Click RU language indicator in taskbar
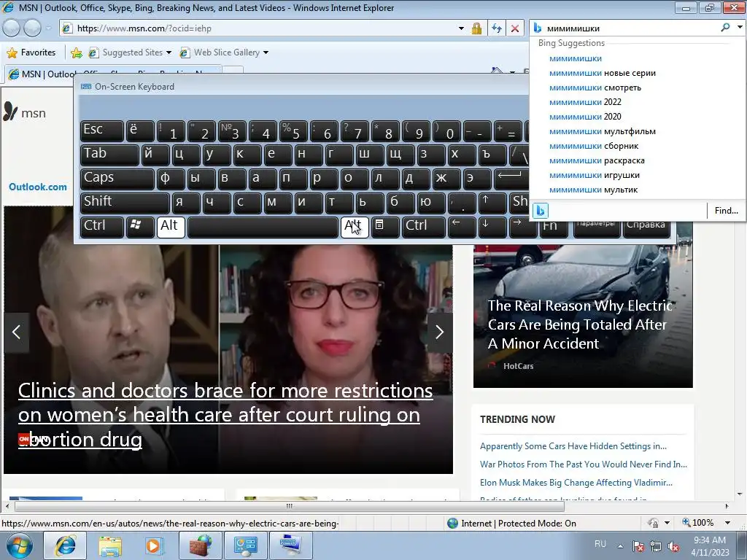 [x=600, y=544]
